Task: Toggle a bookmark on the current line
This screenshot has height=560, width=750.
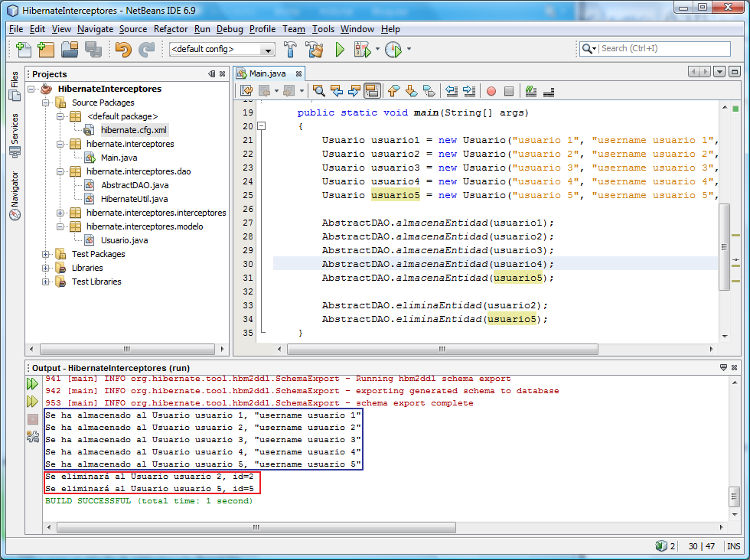Action: click(x=428, y=90)
